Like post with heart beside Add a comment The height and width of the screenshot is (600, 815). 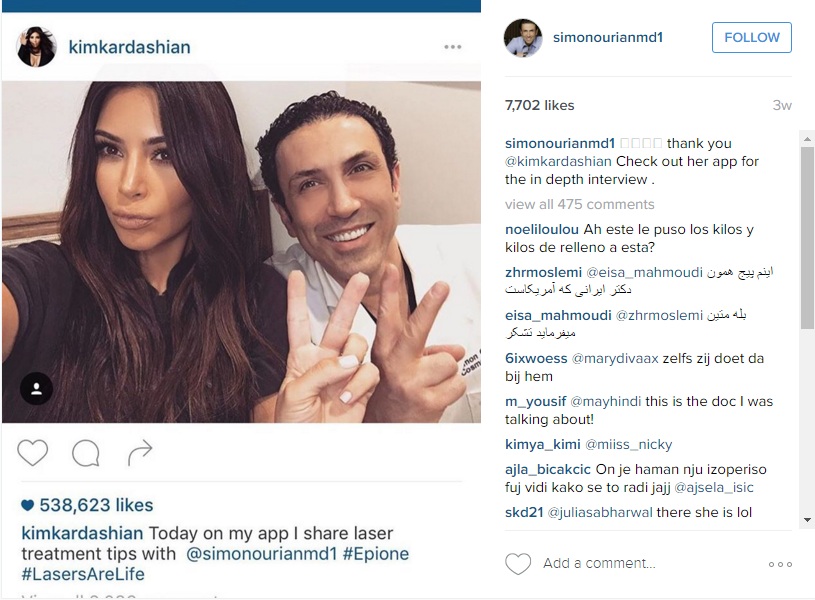pos(518,564)
